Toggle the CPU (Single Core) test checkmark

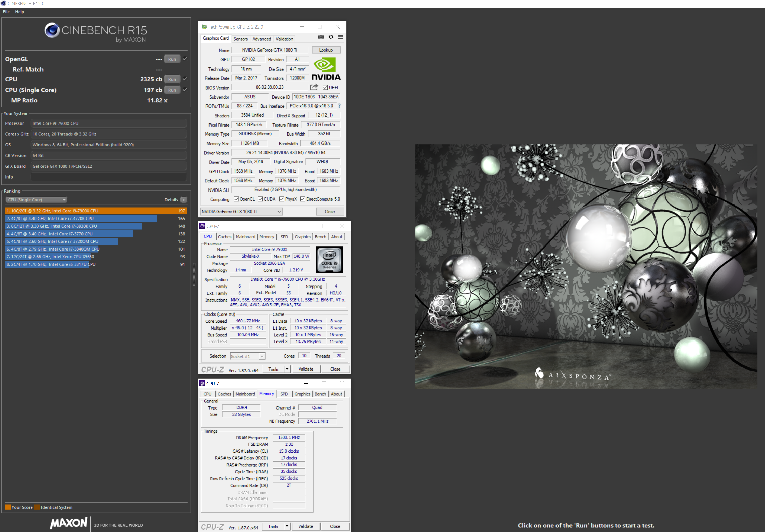(x=185, y=90)
